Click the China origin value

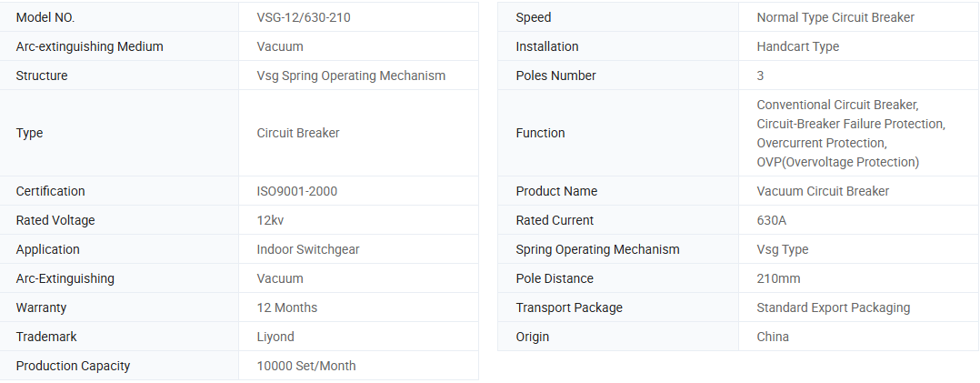[x=773, y=337]
